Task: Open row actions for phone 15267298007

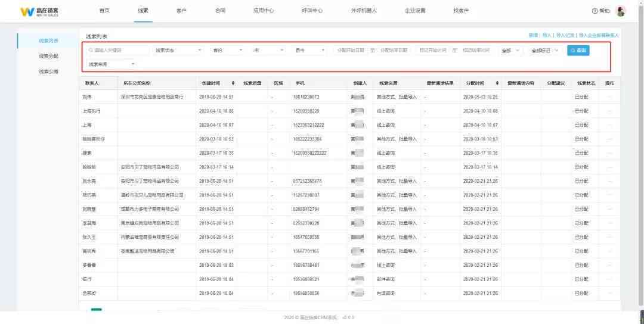Action: point(609,195)
